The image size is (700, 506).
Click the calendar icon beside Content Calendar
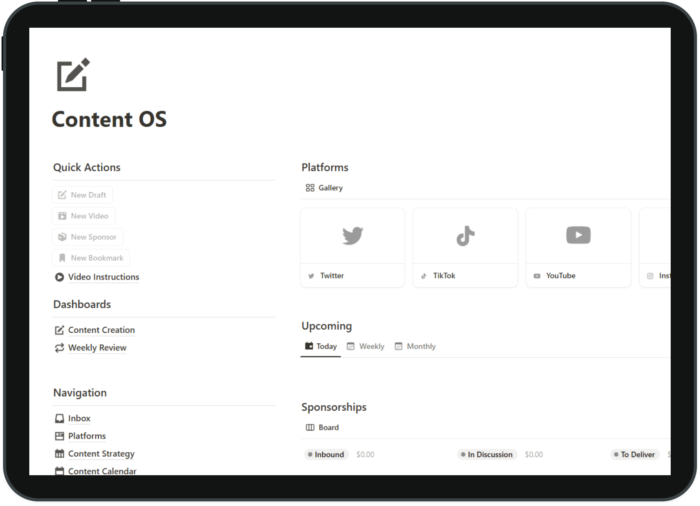pos(59,471)
